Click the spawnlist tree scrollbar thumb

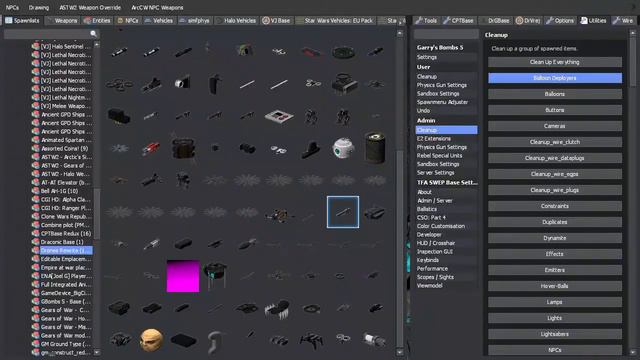(97, 213)
